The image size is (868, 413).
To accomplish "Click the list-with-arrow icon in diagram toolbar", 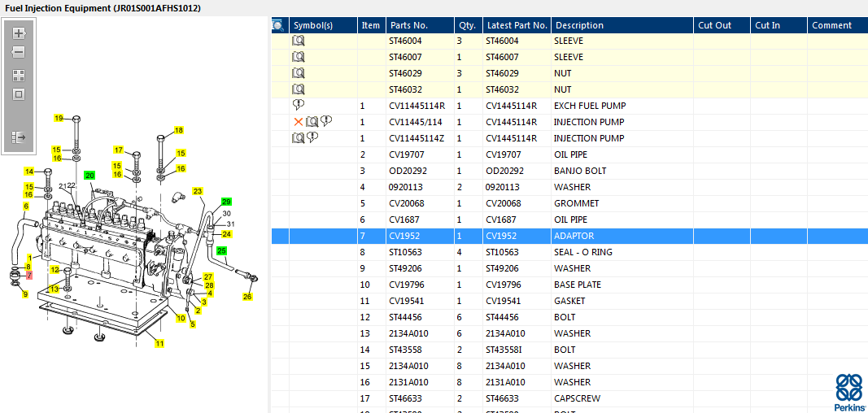I will tap(20, 137).
